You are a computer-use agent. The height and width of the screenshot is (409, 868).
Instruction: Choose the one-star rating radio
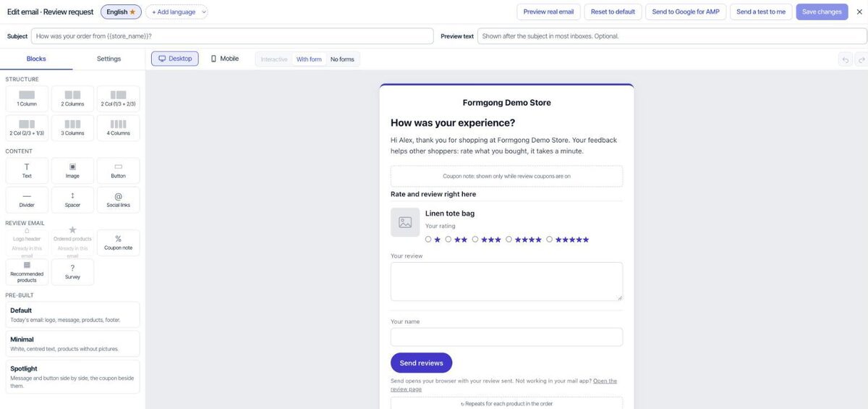click(428, 239)
